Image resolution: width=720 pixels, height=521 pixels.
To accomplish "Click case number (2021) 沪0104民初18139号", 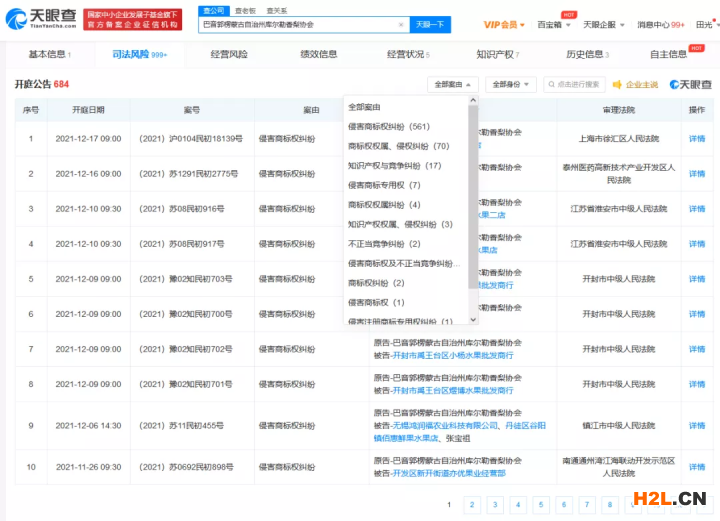I will pos(191,139).
